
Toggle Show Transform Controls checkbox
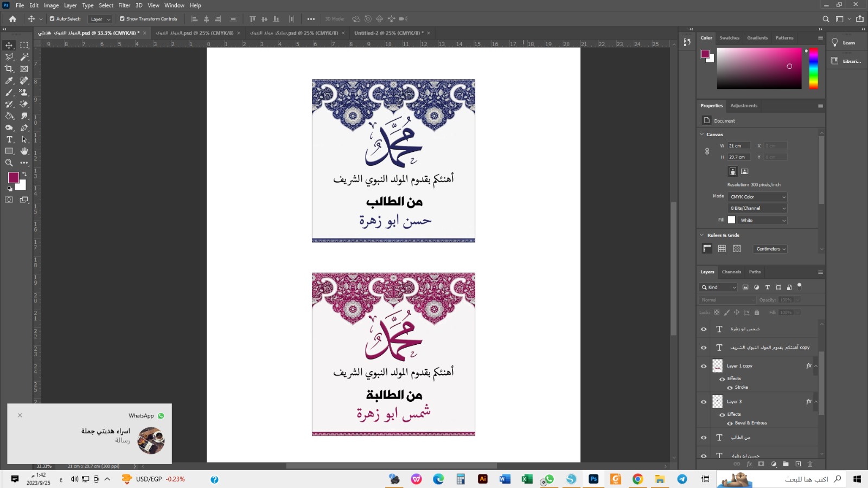coord(122,19)
